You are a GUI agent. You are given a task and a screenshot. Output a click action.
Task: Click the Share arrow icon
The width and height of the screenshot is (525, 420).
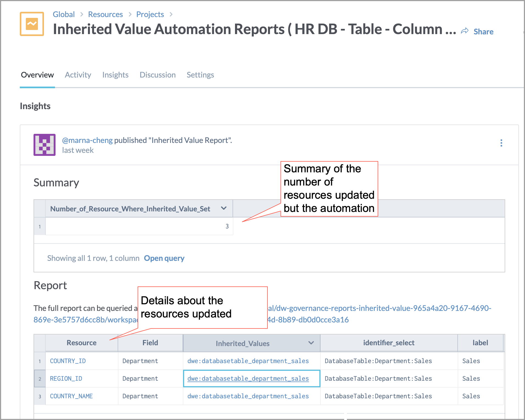[465, 31]
